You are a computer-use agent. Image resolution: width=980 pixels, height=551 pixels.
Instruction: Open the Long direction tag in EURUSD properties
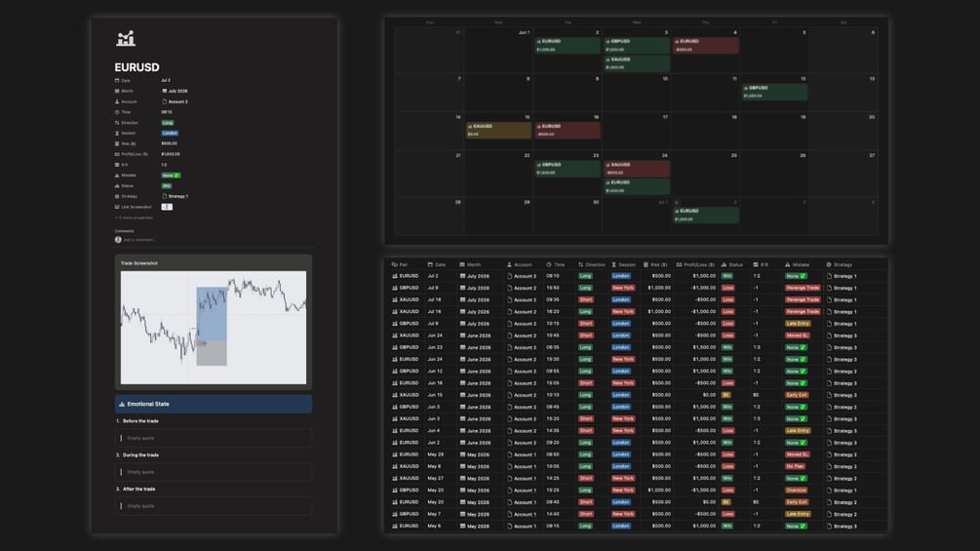pos(168,123)
